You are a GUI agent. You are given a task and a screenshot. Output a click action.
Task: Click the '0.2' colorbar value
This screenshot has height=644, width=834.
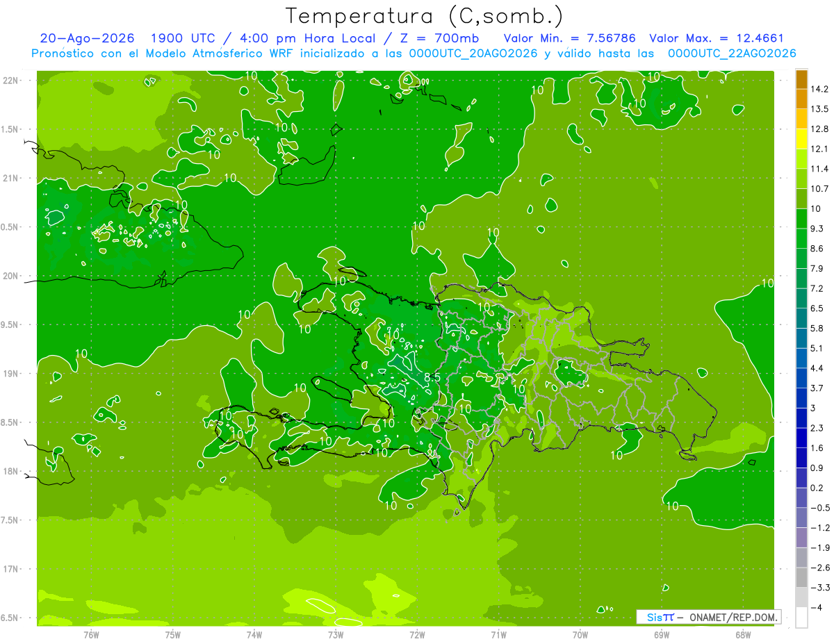(x=817, y=488)
